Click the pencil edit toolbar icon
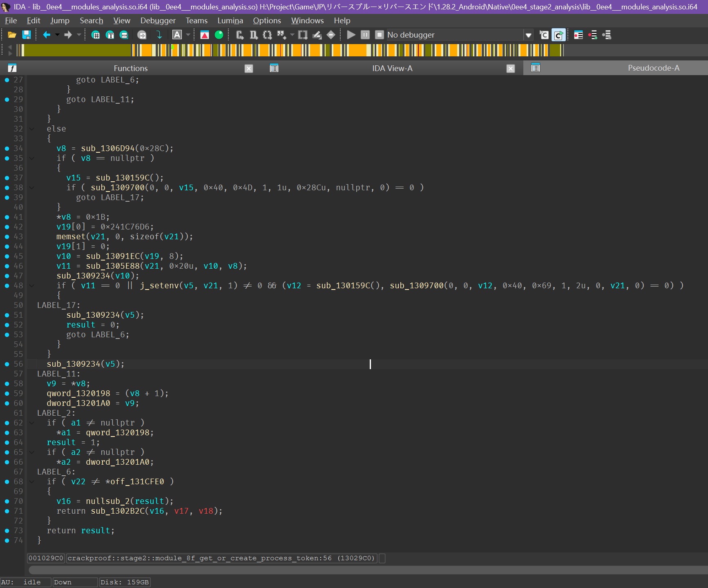The image size is (708, 588). pos(317,35)
